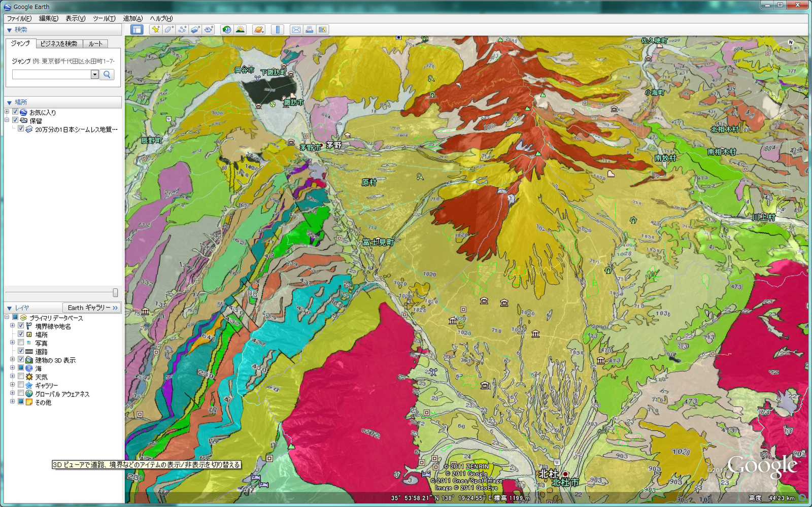Collapse the 検索 search panel
This screenshot has height=507, width=812.
coord(10,30)
